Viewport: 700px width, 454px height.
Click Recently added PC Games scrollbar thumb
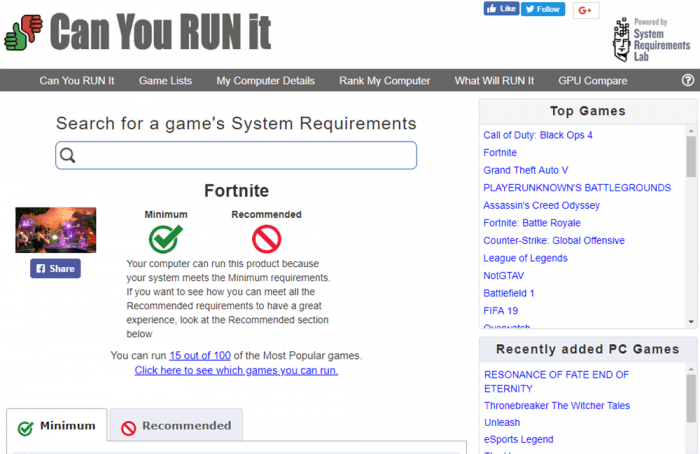point(691,398)
